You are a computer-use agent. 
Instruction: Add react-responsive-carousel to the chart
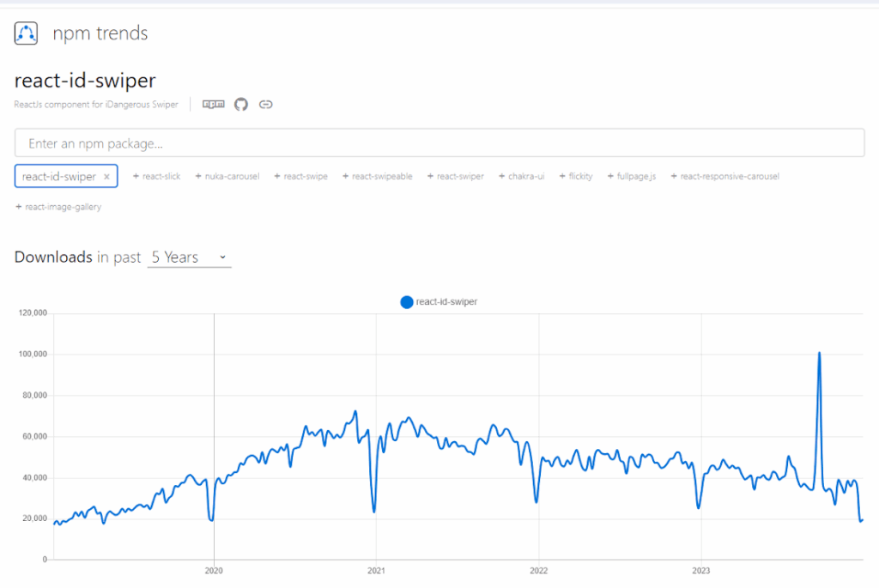tap(725, 177)
